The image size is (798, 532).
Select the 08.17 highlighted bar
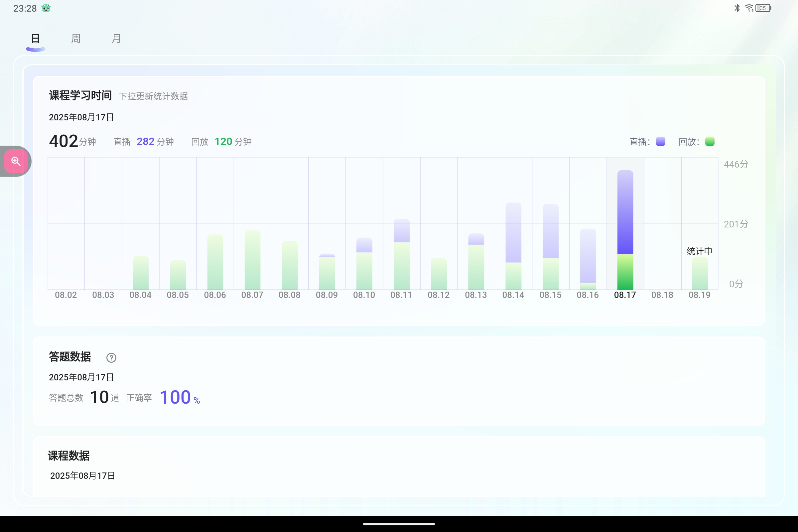[625, 230]
